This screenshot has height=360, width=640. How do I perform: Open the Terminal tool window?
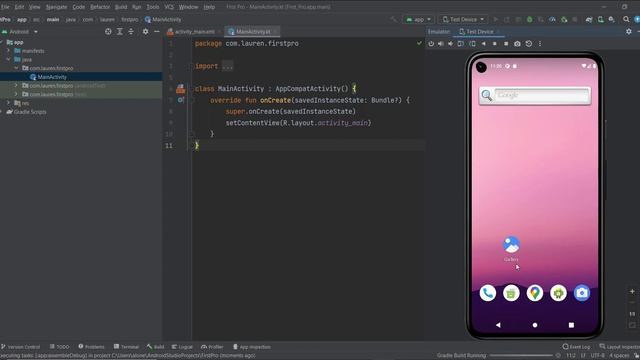point(127,347)
